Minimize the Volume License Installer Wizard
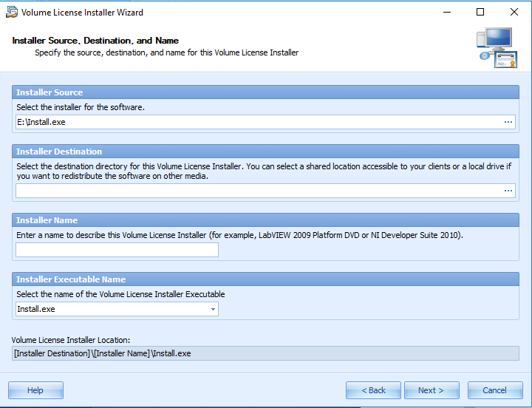Screen dimensions: 532x408 pos(446,13)
